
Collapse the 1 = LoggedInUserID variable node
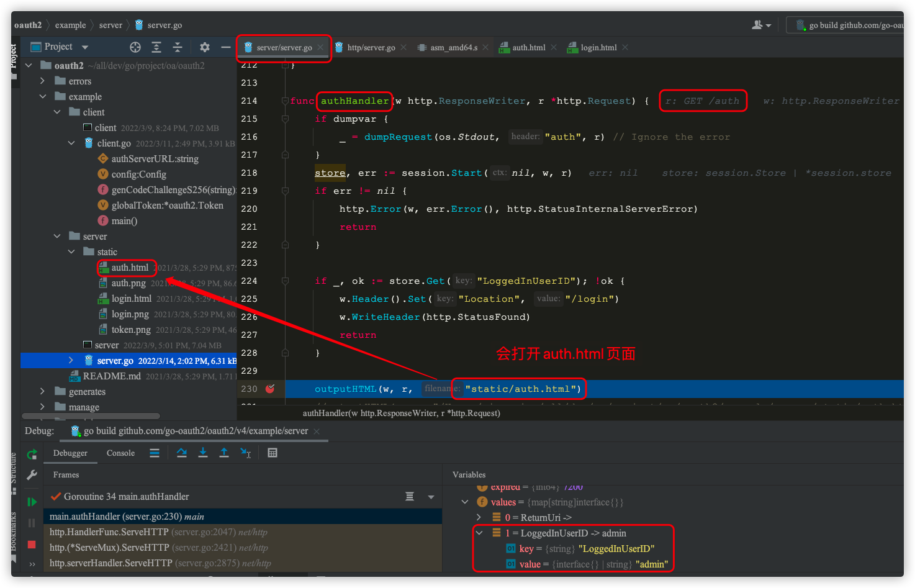(x=479, y=533)
